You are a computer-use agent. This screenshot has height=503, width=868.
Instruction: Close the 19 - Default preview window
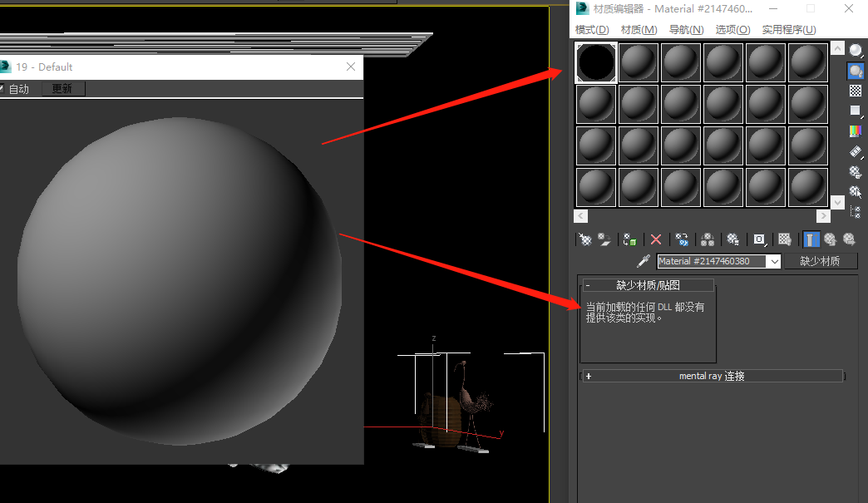tap(351, 67)
